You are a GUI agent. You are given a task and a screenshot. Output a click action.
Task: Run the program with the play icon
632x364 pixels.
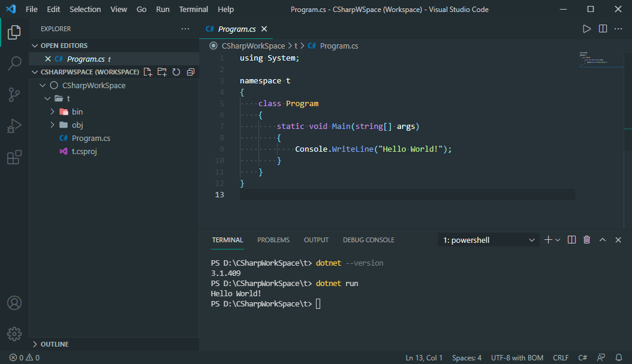tap(586, 28)
